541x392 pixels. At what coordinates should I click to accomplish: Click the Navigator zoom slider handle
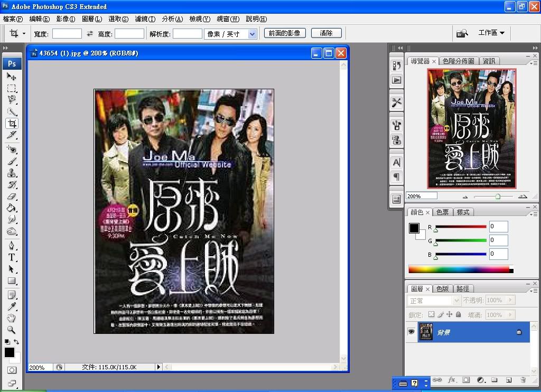(x=498, y=197)
